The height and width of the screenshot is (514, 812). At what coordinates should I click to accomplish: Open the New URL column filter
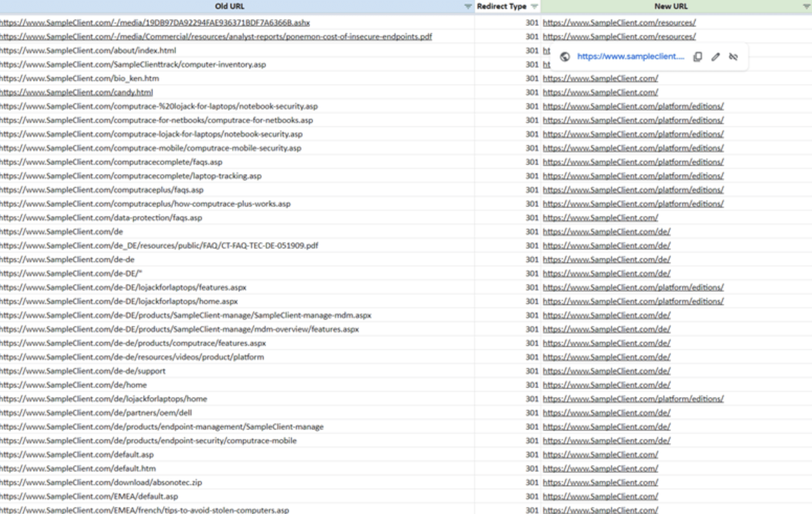tap(806, 6)
